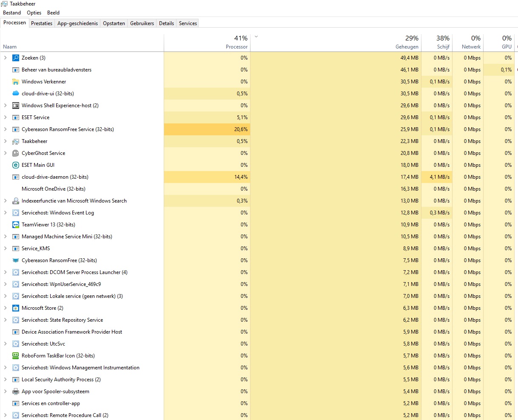The height and width of the screenshot is (420, 518).
Task: Expand ESET Service process entry
Action: (x=5, y=117)
